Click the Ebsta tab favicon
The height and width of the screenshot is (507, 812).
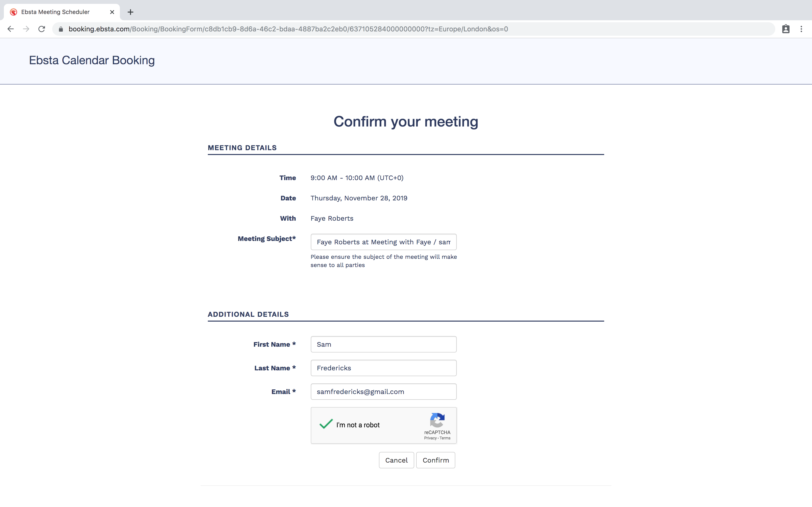tap(14, 12)
